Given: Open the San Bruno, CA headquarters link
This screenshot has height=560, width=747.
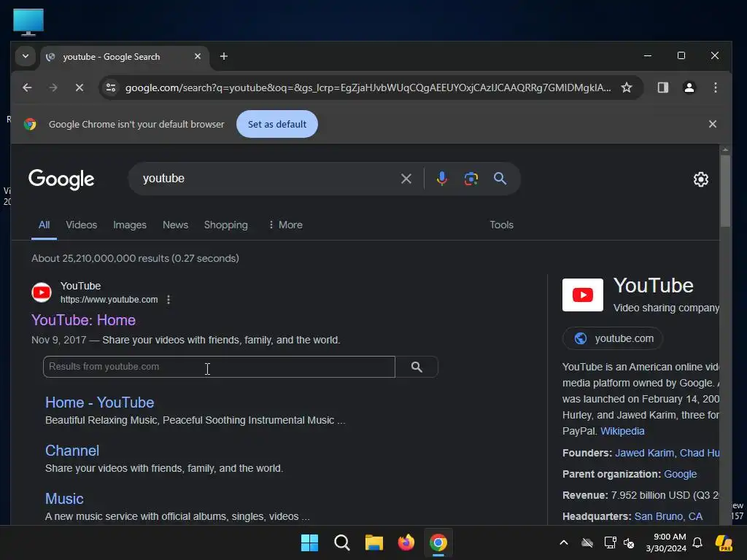Looking at the screenshot, I should pyautogui.click(x=668, y=516).
